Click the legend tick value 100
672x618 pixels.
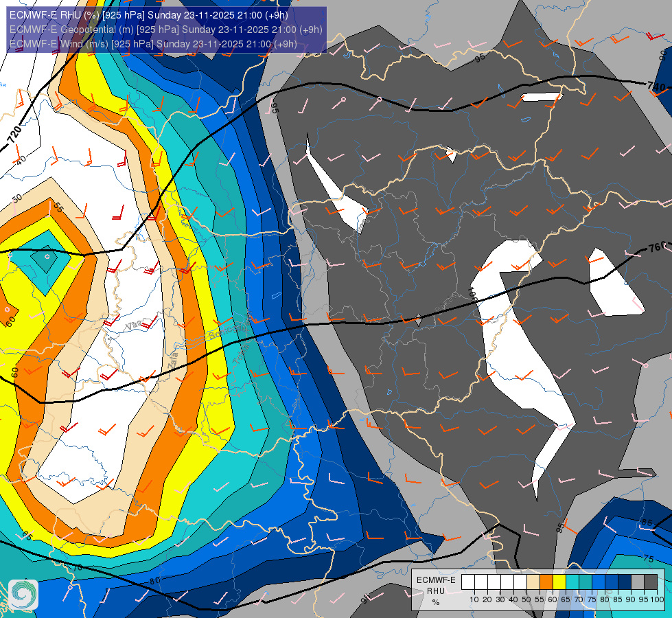tap(657, 599)
